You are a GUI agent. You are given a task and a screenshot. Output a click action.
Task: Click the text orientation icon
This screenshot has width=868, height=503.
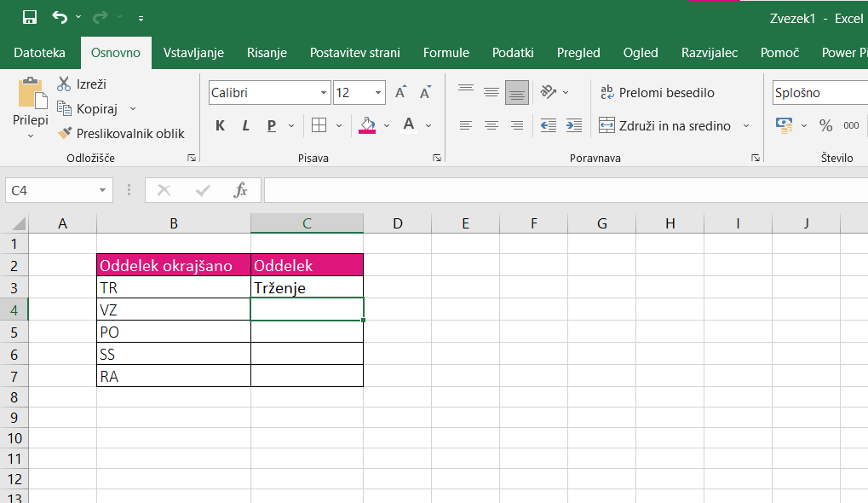pyautogui.click(x=548, y=92)
